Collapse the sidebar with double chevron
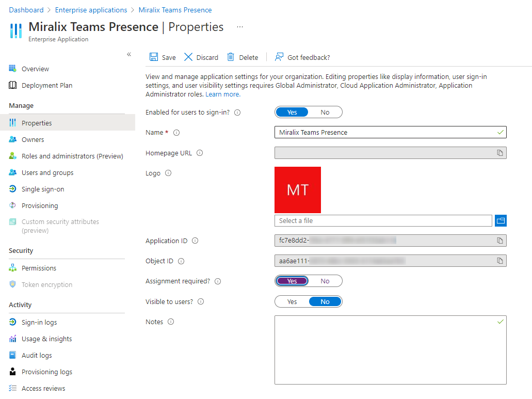The width and height of the screenshot is (532, 399). [x=129, y=54]
